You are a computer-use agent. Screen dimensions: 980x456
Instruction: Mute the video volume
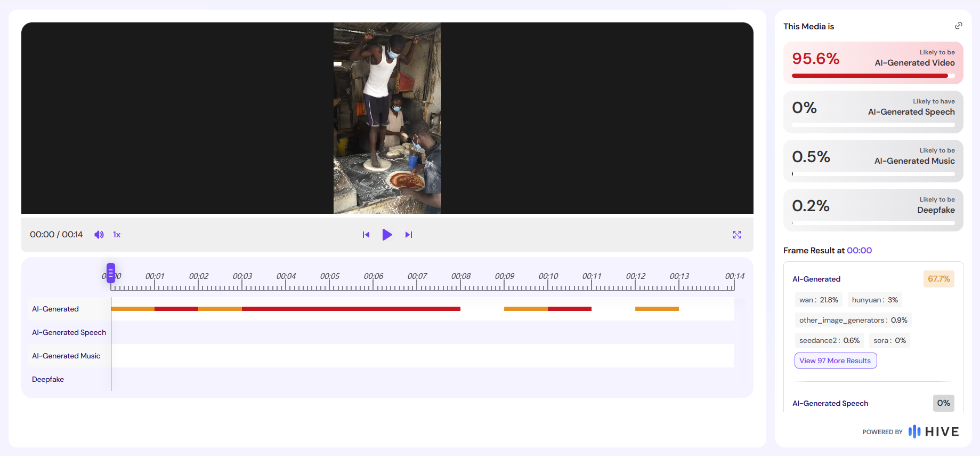(x=99, y=235)
